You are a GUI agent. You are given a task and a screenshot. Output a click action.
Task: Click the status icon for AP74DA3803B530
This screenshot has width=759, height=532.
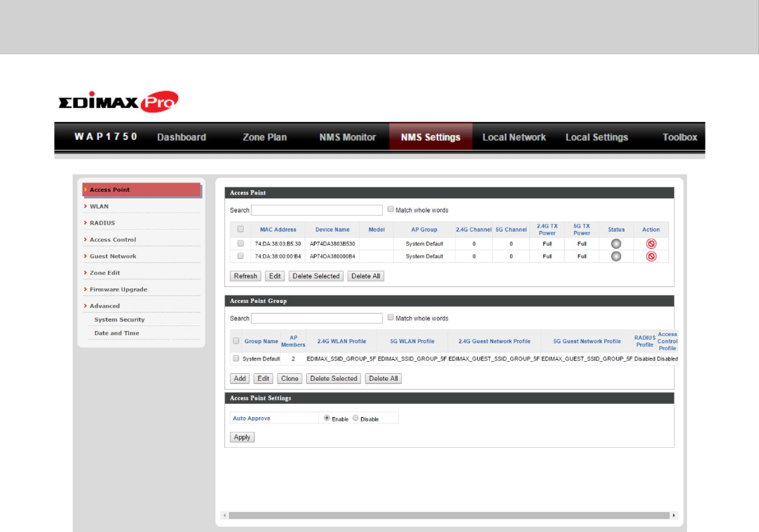615,244
